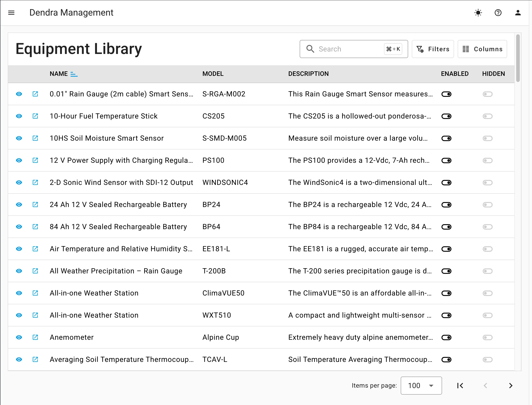Screen dimensions: 532x405
Task: Open 10-Hour Fuel Temperature Stick external link icon
Action: [35, 116]
